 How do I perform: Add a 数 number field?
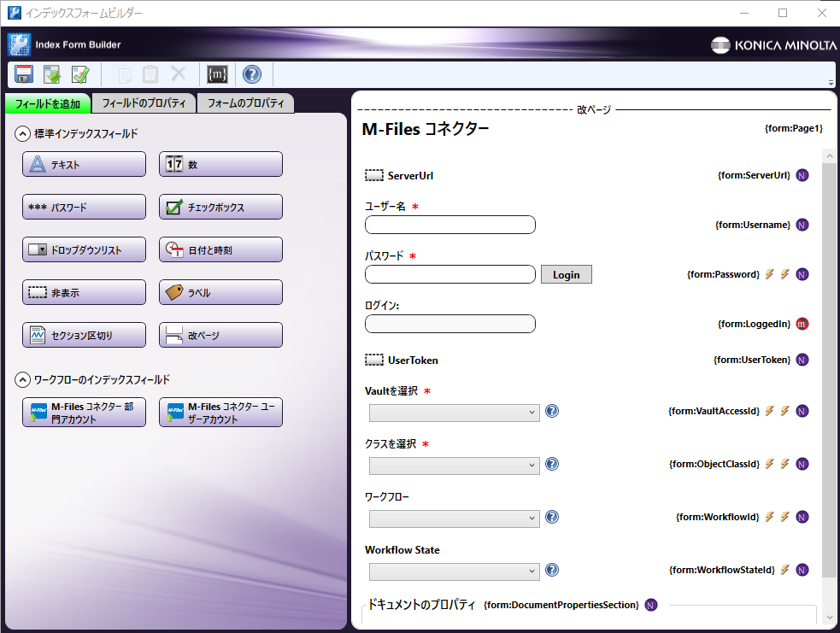click(x=220, y=164)
